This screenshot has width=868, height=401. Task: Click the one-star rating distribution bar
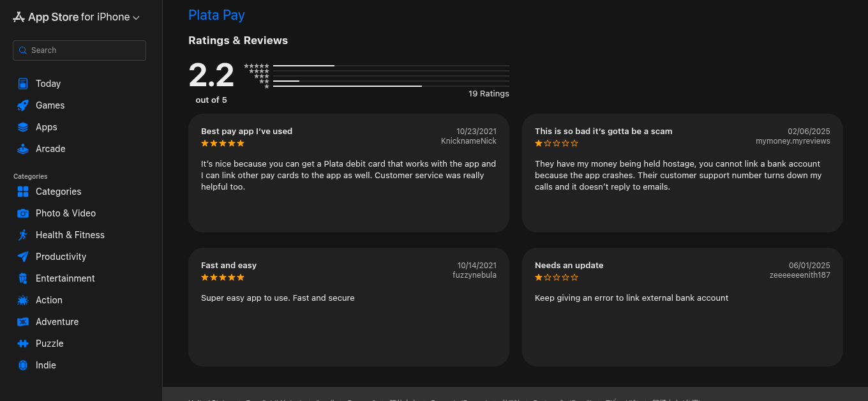391,86
